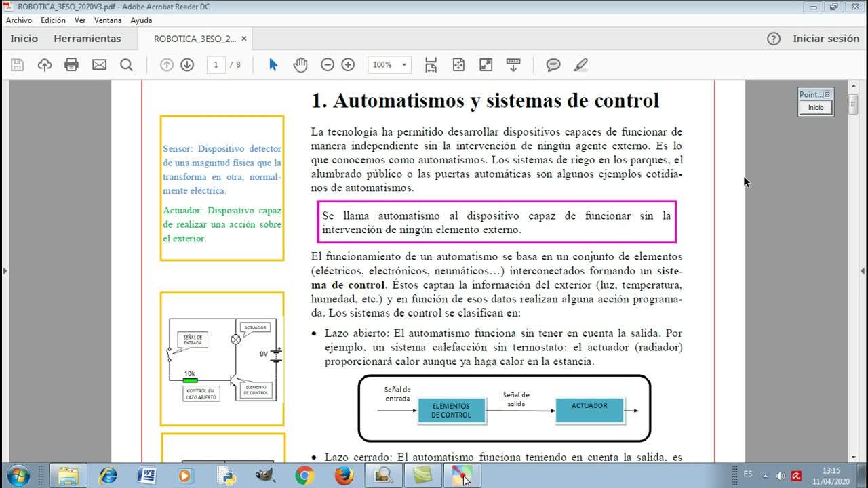Click the Inicio button in floating panel
Image resolution: width=868 pixels, height=488 pixels.
pyautogui.click(x=816, y=108)
